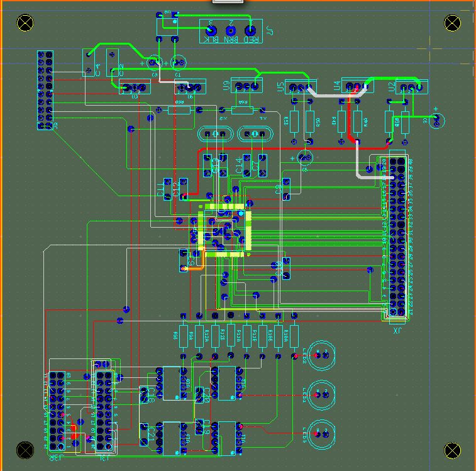Select the C14 capacitor label
476x471 pixels.
(x=239, y=165)
